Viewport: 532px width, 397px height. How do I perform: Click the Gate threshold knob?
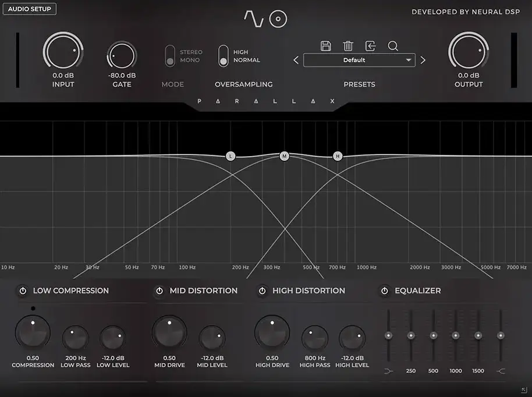click(122, 56)
